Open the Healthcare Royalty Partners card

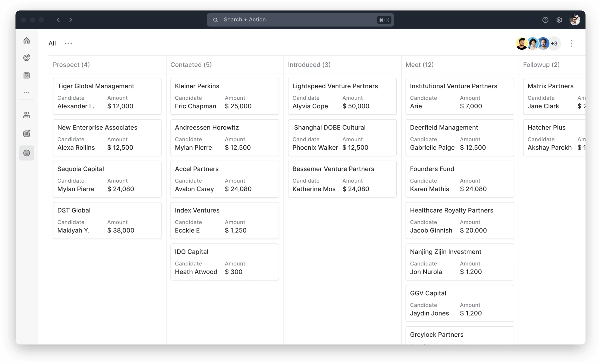pos(460,220)
